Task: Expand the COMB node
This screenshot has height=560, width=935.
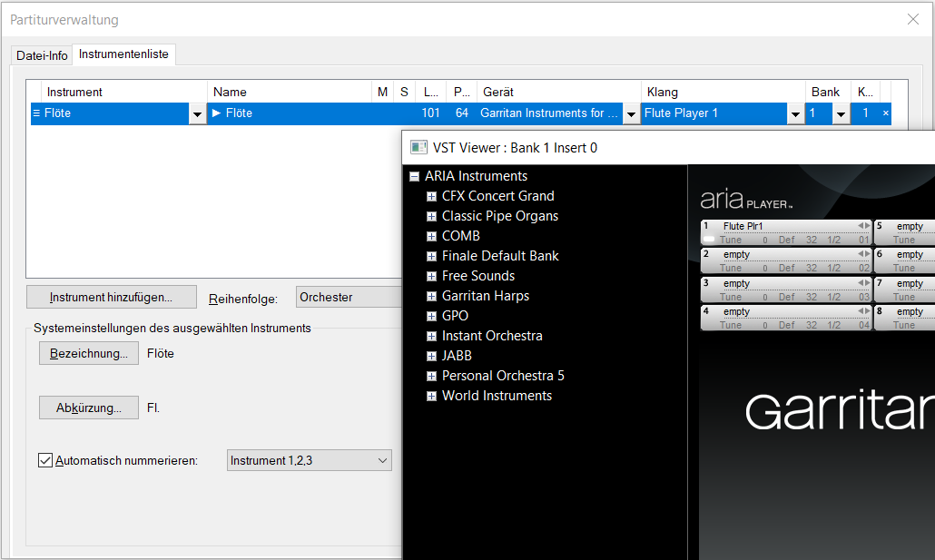Action: [432, 236]
